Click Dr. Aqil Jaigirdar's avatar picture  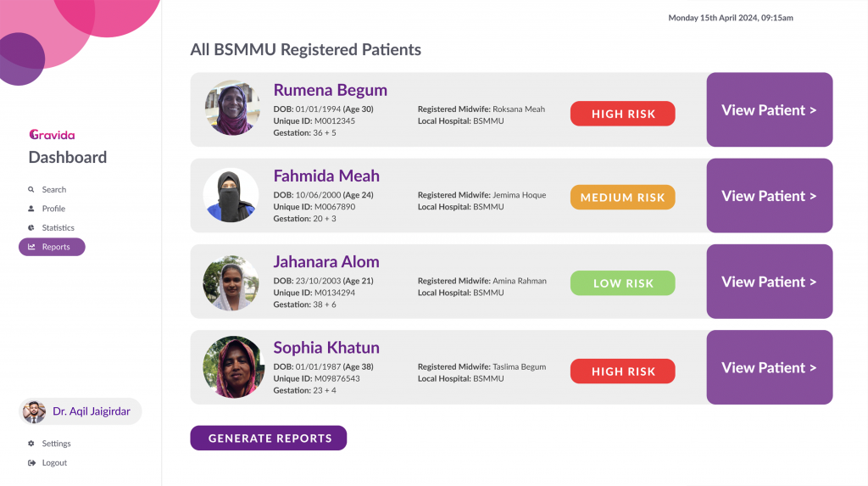pos(34,411)
